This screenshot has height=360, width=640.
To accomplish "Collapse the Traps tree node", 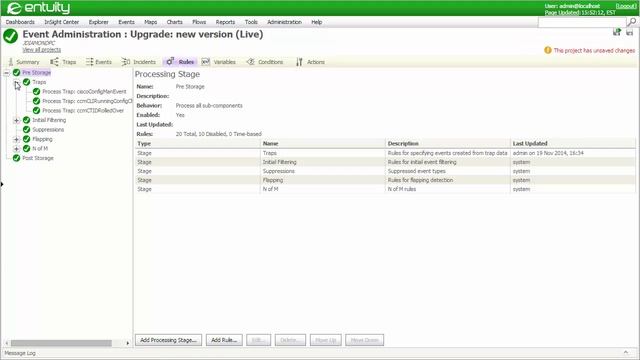I will click(x=16, y=82).
